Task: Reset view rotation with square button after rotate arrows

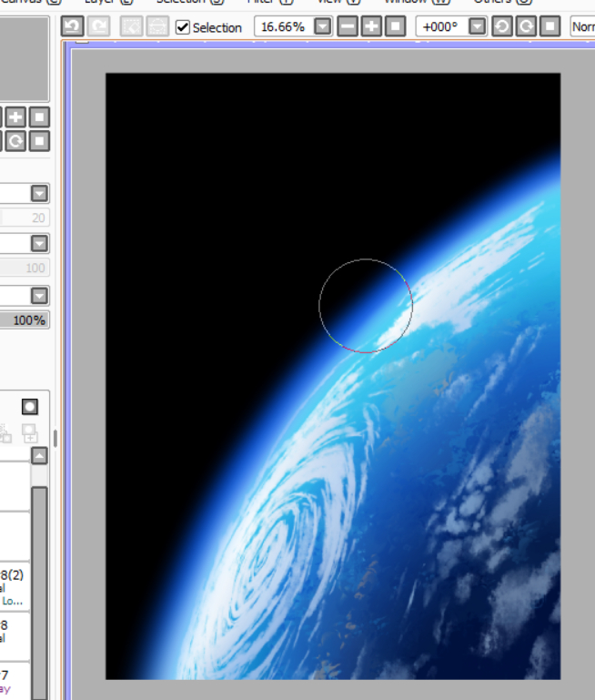Action: point(550,26)
